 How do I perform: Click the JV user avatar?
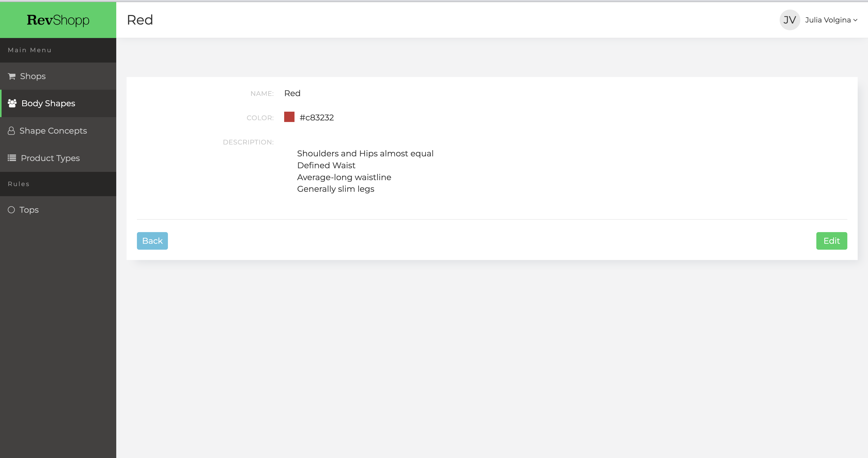click(x=789, y=20)
